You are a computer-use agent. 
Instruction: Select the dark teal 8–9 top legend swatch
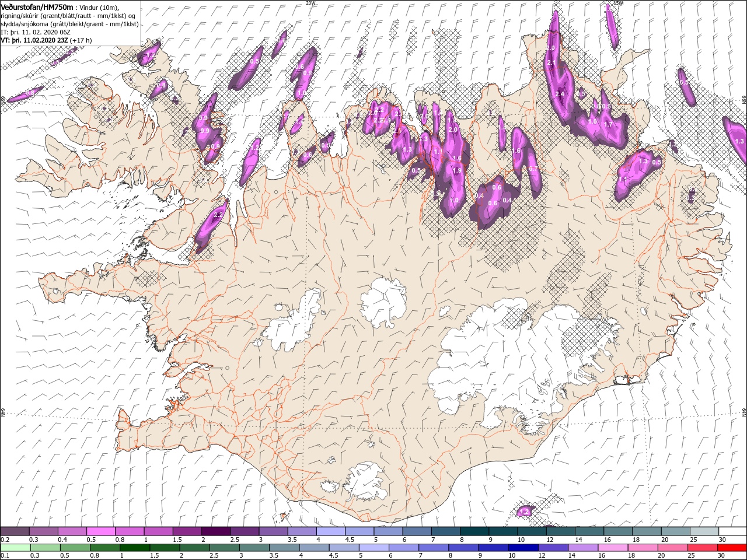pos(474,531)
